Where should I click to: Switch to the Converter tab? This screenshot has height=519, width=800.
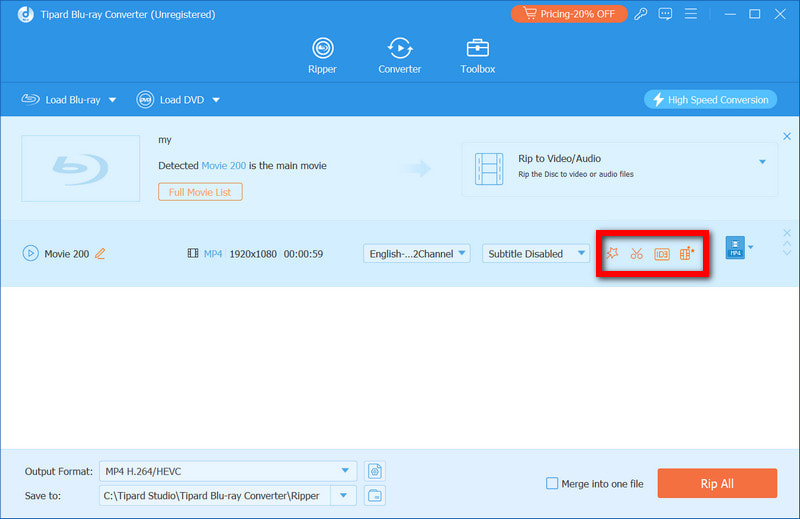399,56
